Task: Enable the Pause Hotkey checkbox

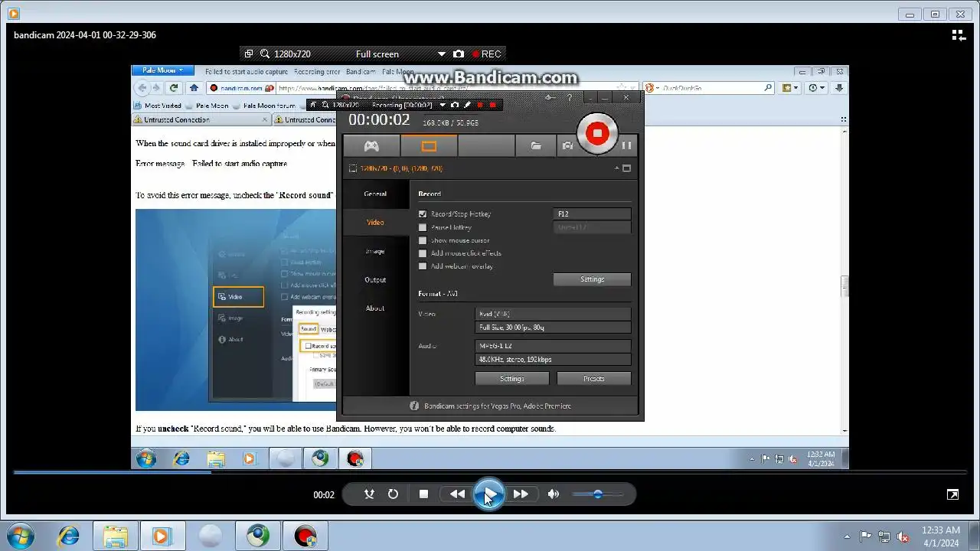Action: 423,227
